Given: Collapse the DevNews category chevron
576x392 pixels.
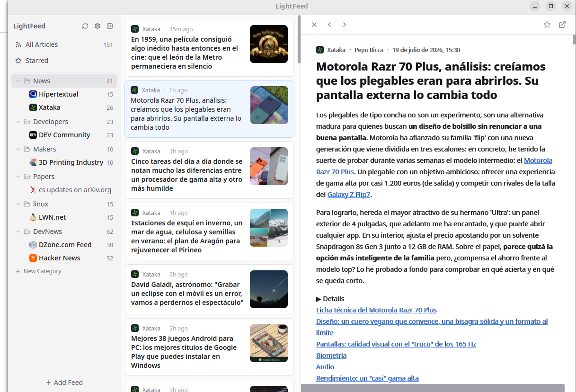Looking at the screenshot, I should pos(18,232).
